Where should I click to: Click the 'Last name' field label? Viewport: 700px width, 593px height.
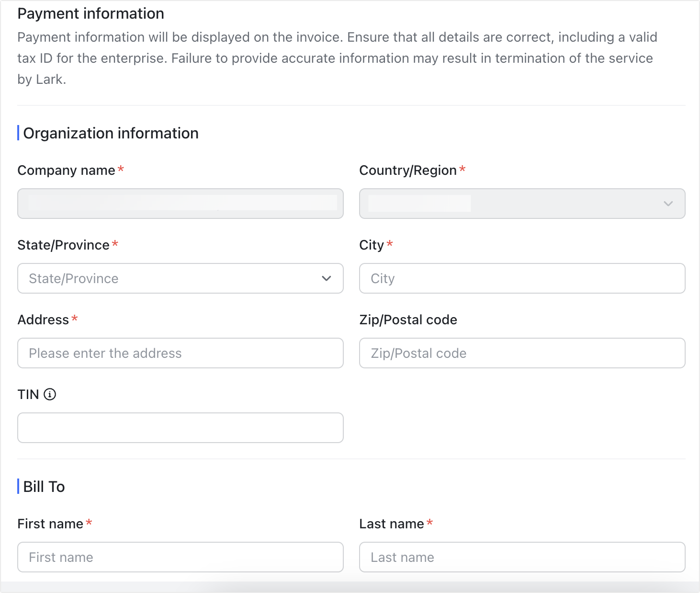391,524
